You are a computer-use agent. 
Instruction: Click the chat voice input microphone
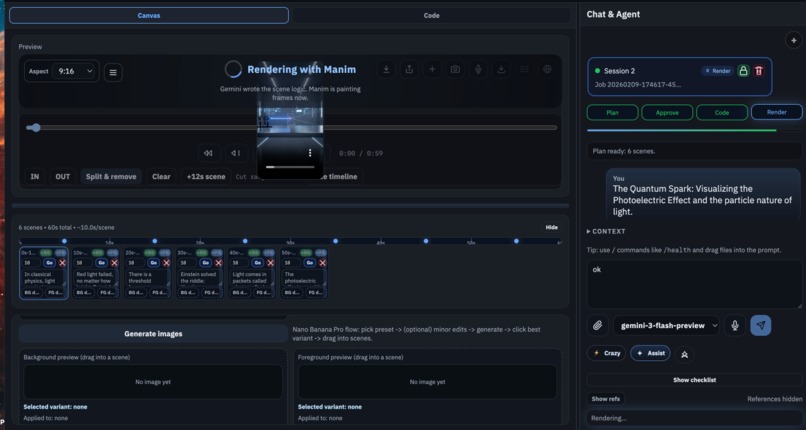pyautogui.click(x=735, y=325)
